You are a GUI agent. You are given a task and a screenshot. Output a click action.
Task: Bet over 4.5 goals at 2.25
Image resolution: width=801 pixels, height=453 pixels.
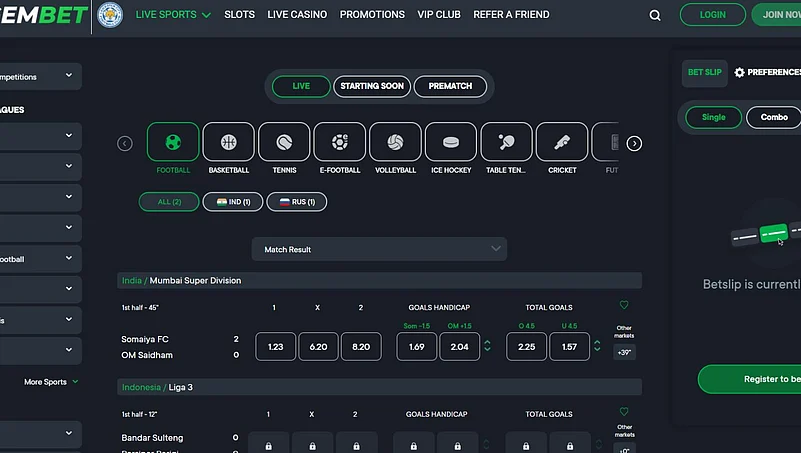pos(527,347)
